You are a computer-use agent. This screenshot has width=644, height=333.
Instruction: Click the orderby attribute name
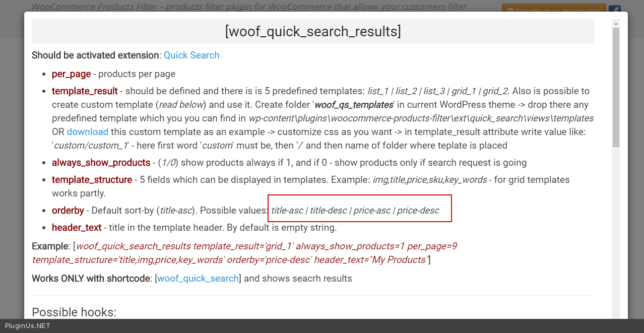coord(68,211)
